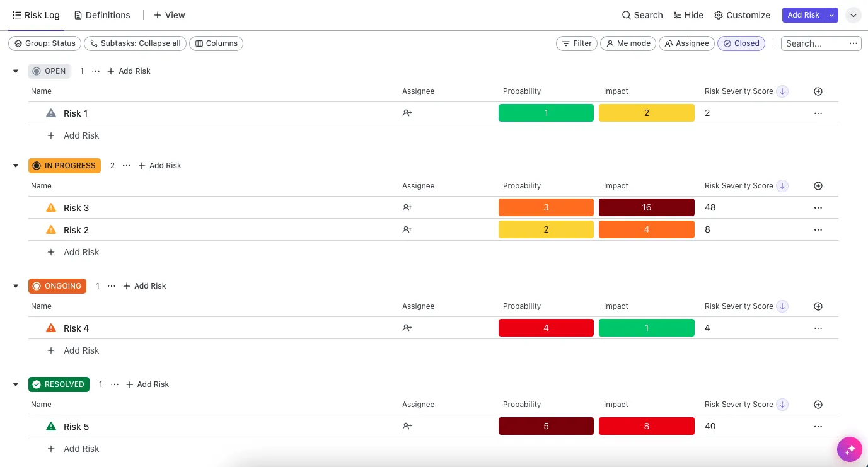Collapse the RESOLVED group
Viewport: 868px width, 467px height.
point(16,384)
